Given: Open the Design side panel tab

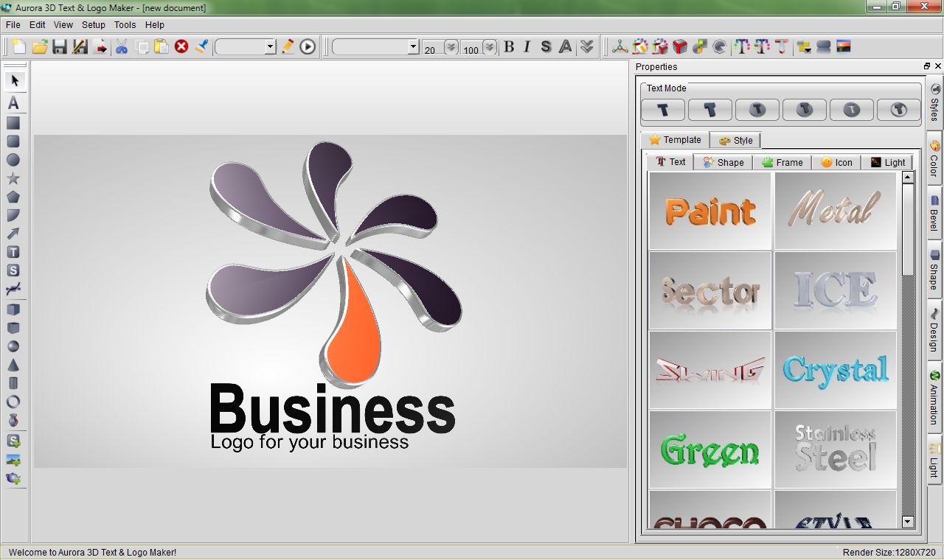Looking at the screenshot, I should (x=934, y=330).
